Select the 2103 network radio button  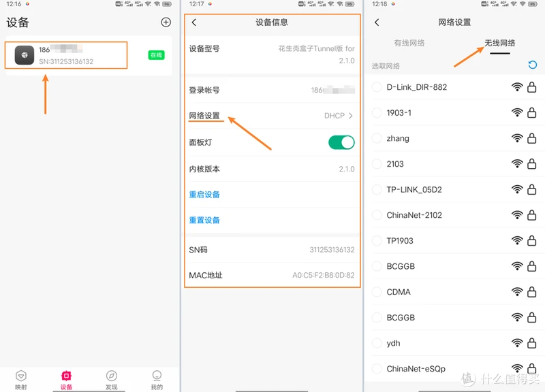[377, 163]
